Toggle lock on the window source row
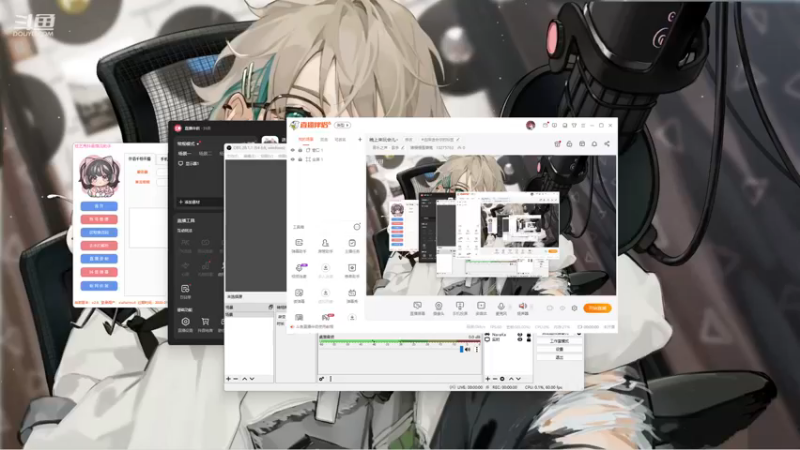Image resolution: width=800 pixels, height=450 pixels. 300,150
